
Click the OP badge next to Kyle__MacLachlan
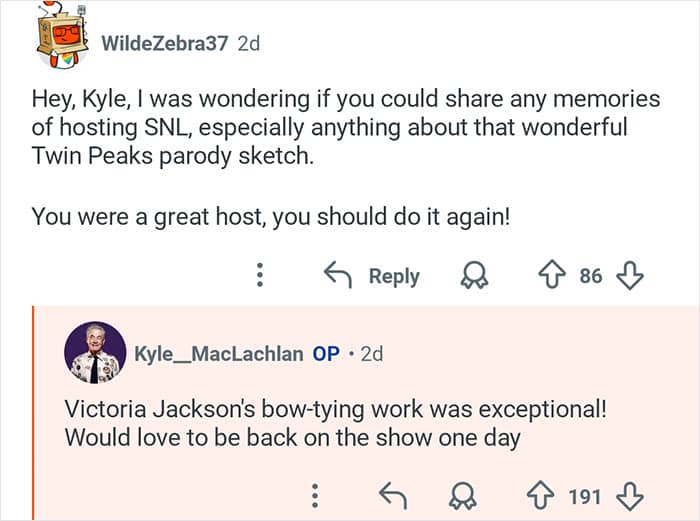click(x=326, y=354)
